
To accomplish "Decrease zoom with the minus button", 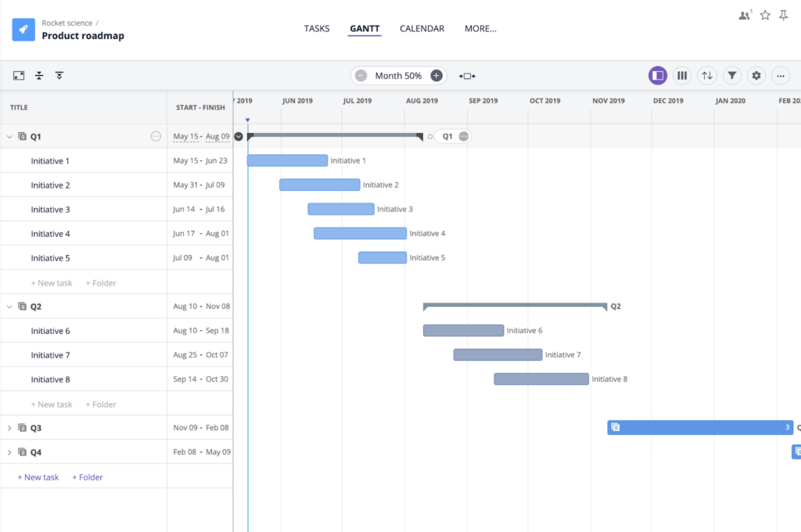I will tap(361, 75).
